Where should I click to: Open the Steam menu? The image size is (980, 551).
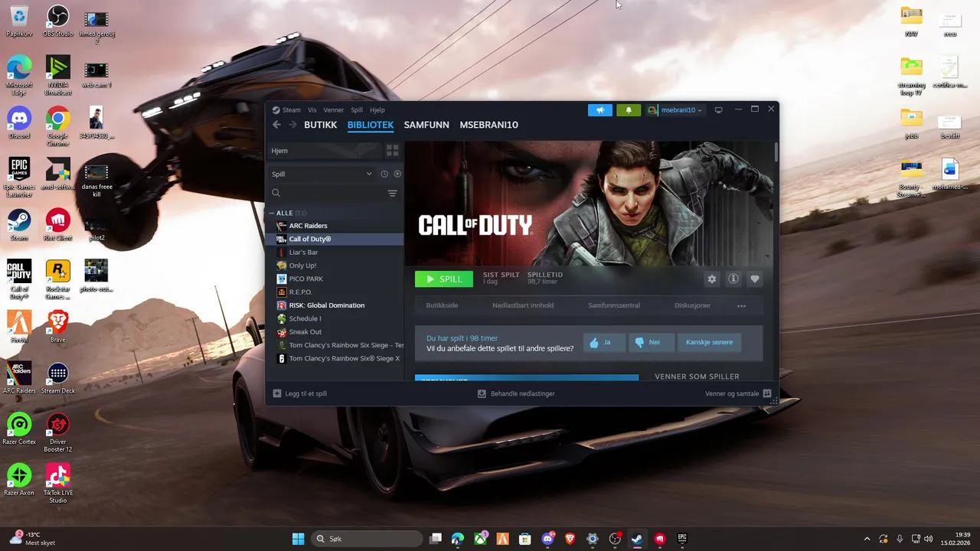[291, 110]
